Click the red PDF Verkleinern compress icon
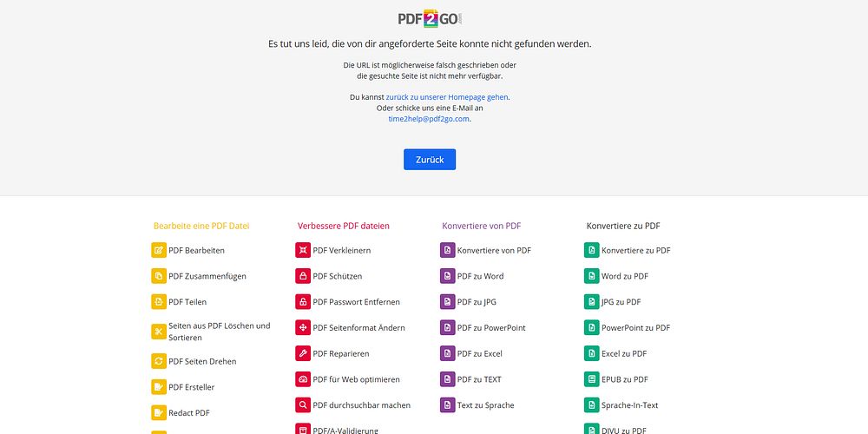The width and height of the screenshot is (868, 434). click(303, 250)
